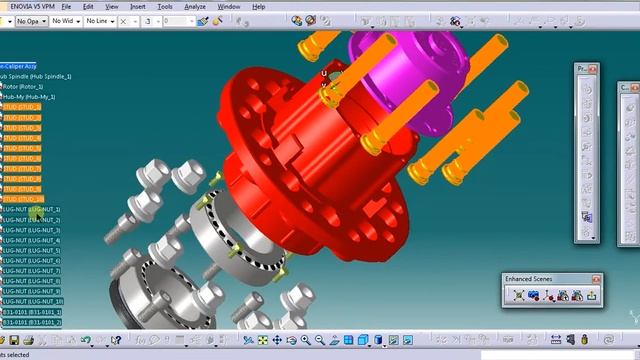The height and width of the screenshot is (360, 640).
Task: Expand the overflow arrow at Pr.. toolbar bottom
Action: coord(593,238)
